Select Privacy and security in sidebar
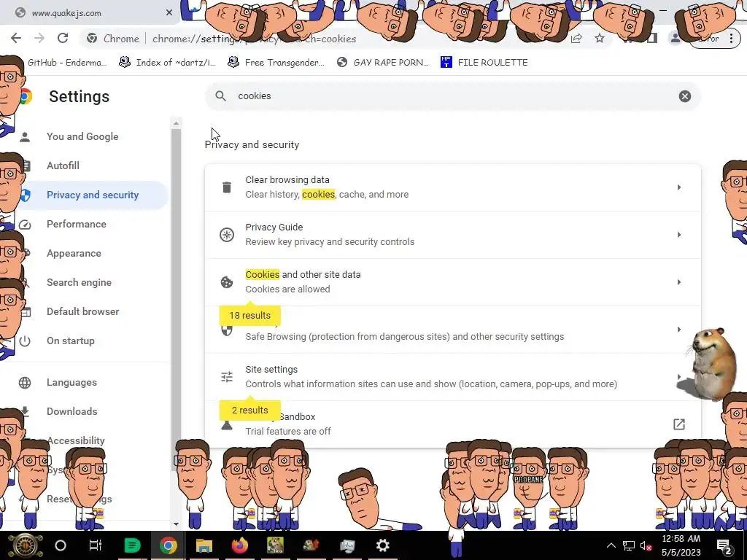 (x=93, y=195)
